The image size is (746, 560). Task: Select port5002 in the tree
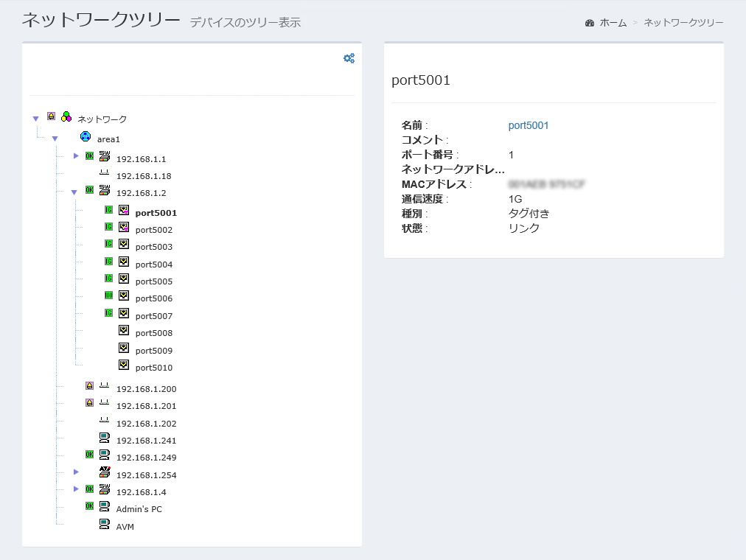pyautogui.click(x=153, y=230)
